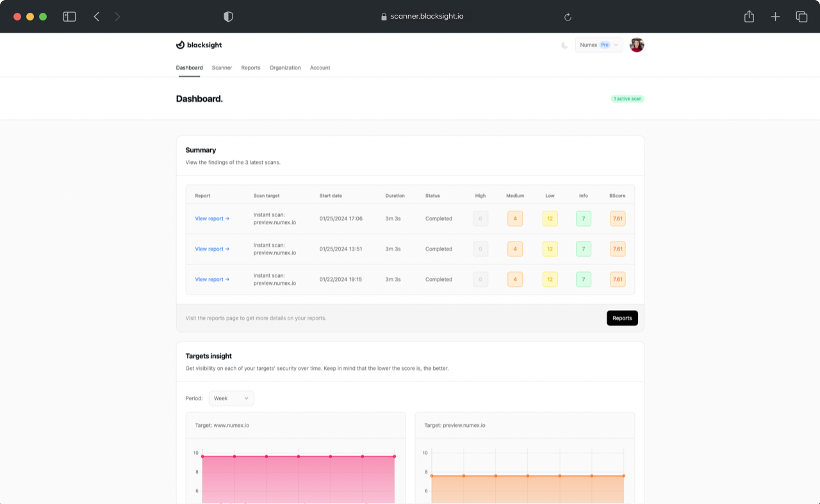Click the address bar showing scanner.blacksight.io
The height and width of the screenshot is (504, 820).
[x=423, y=16]
